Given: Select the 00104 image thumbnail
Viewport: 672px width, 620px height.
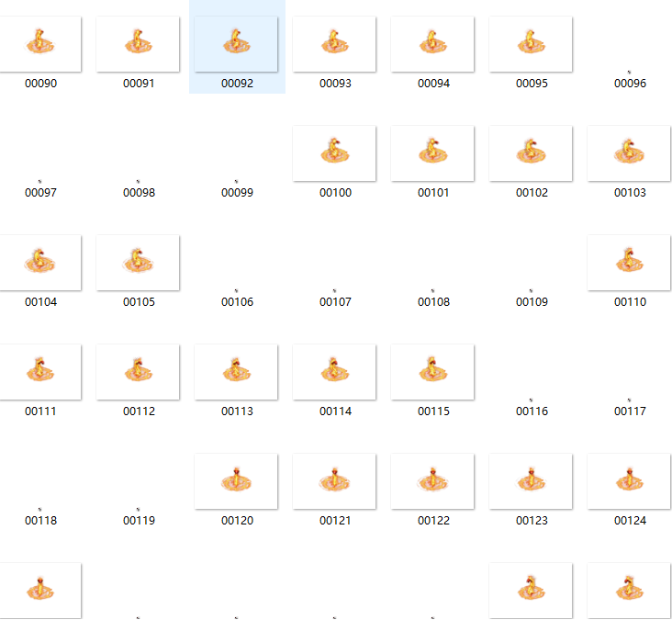Looking at the screenshot, I should (39, 263).
